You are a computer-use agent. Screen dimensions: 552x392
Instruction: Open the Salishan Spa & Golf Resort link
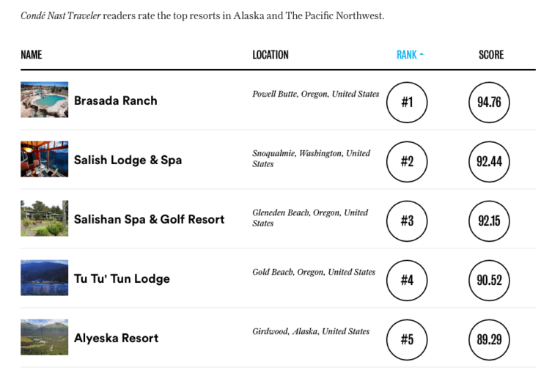(x=150, y=219)
